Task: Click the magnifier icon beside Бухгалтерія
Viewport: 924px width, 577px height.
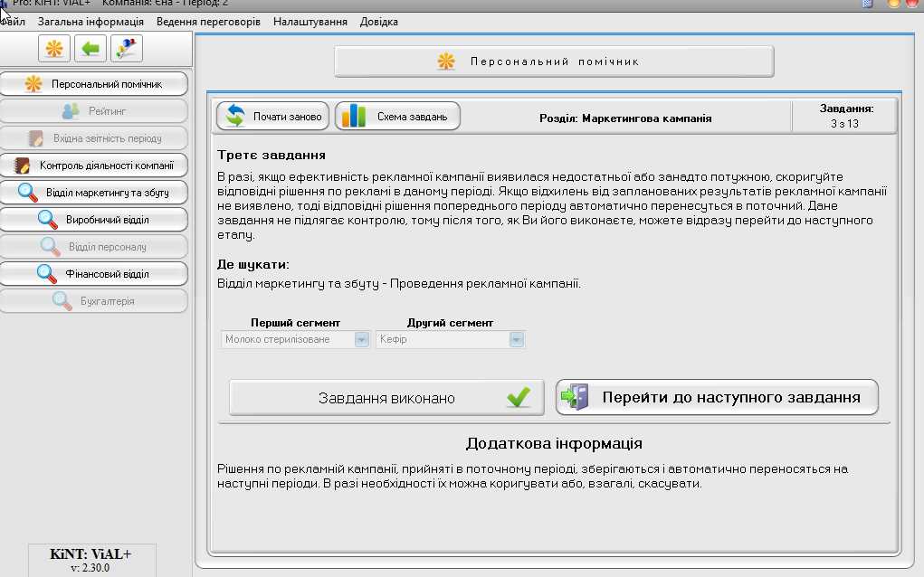Action: 62,301
